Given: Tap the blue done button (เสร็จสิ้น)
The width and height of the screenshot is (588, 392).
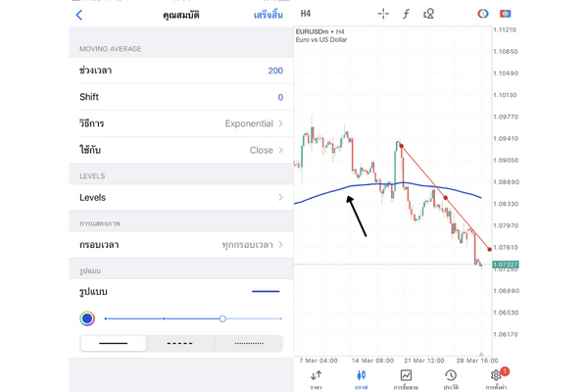Looking at the screenshot, I should pyautogui.click(x=268, y=15).
